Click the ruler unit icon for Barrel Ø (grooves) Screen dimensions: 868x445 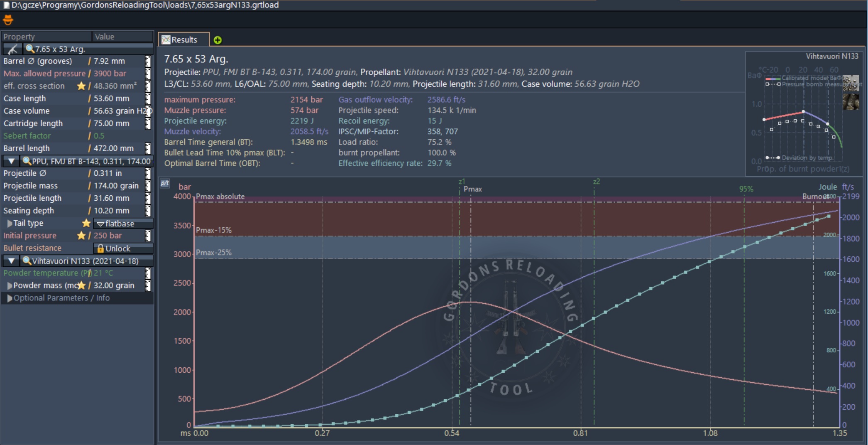click(x=148, y=61)
